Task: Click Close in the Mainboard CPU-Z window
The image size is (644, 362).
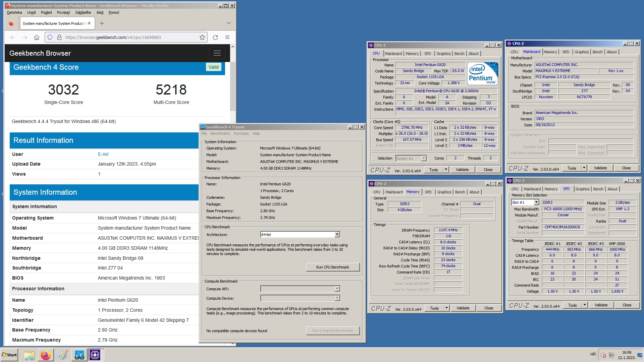Action: pyautogui.click(x=626, y=168)
